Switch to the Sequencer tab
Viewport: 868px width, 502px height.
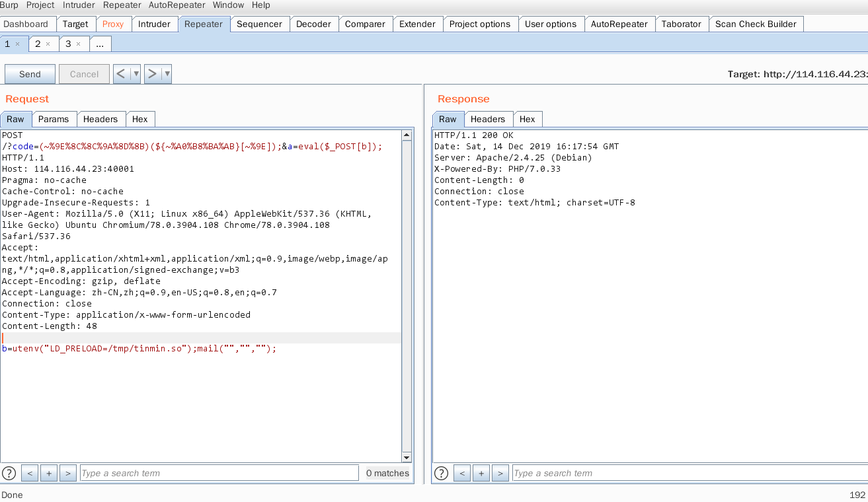pyautogui.click(x=260, y=24)
